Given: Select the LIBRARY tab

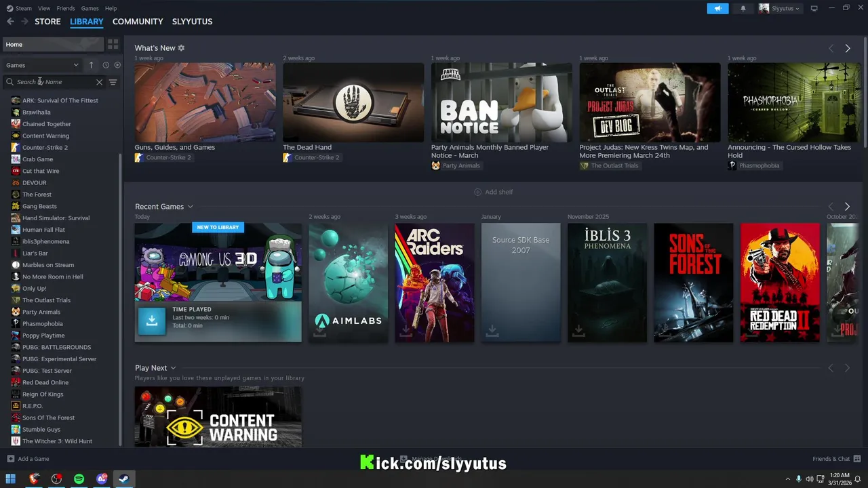Looking at the screenshot, I should (87, 22).
